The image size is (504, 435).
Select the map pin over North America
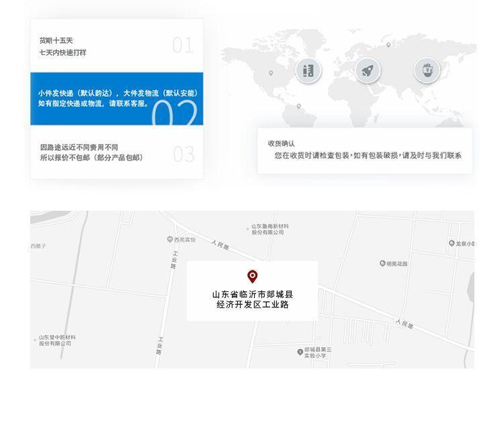point(271,73)
